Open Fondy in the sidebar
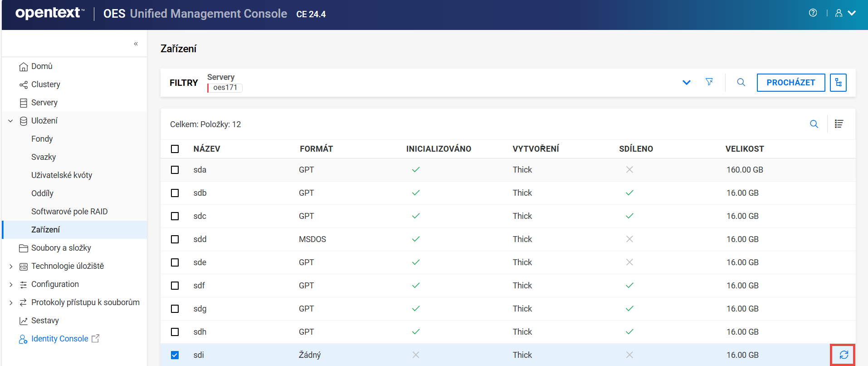 click(x=42, y=139)
